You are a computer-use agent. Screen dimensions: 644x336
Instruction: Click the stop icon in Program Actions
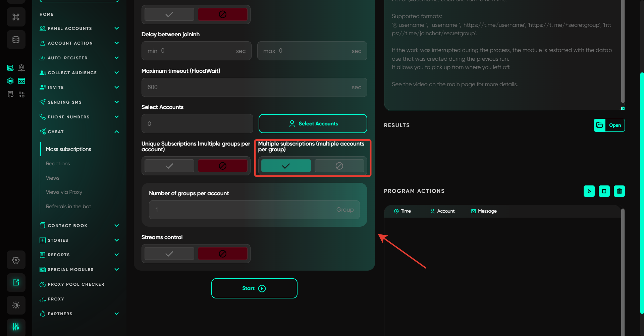(604, 191)
